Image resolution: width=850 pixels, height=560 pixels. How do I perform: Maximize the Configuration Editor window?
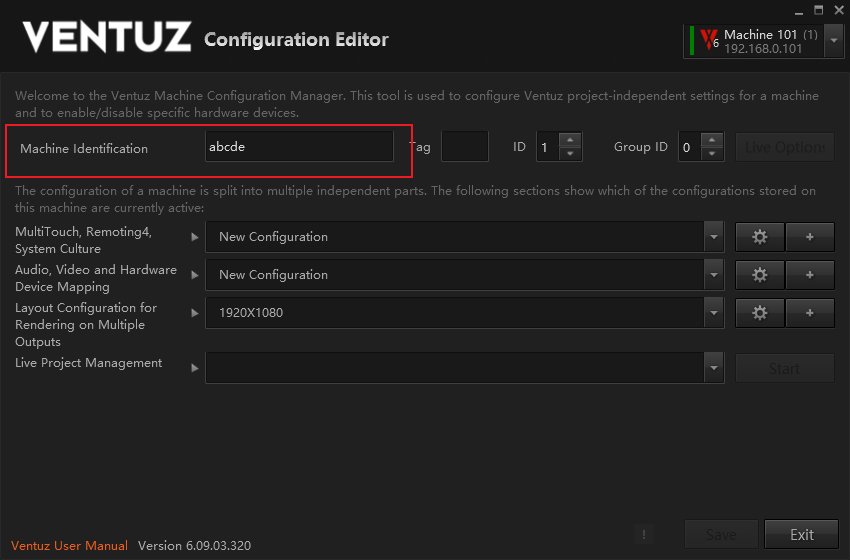(819, 10)
